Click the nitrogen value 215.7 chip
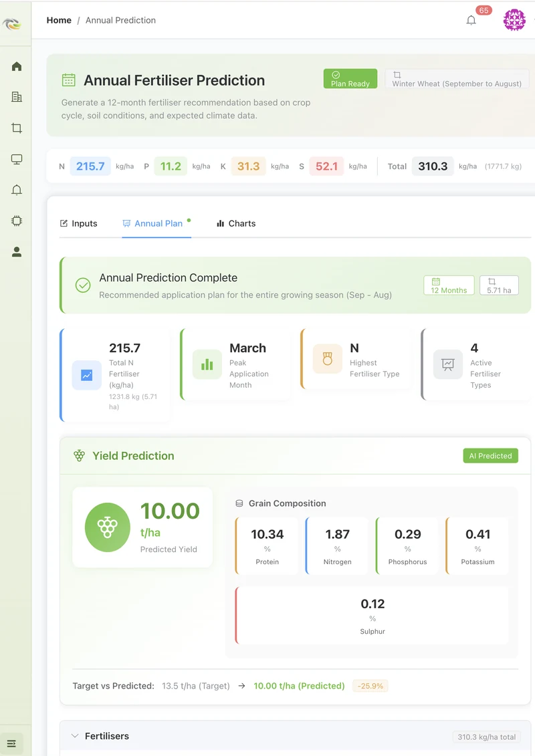535x756 pixels. [x=90, y=166]
